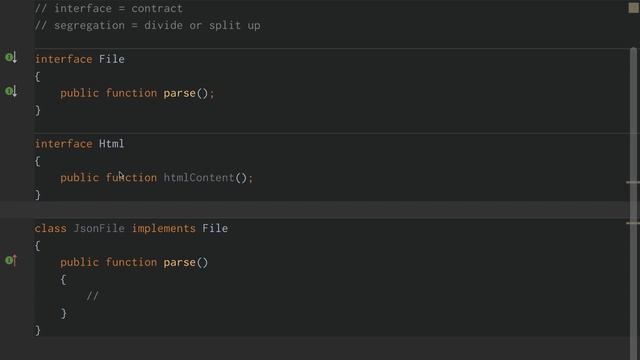The image size is (640, 360).
Task: Click the implemented-by gutter icon beside interface File
Action: [x=11, y=58]
